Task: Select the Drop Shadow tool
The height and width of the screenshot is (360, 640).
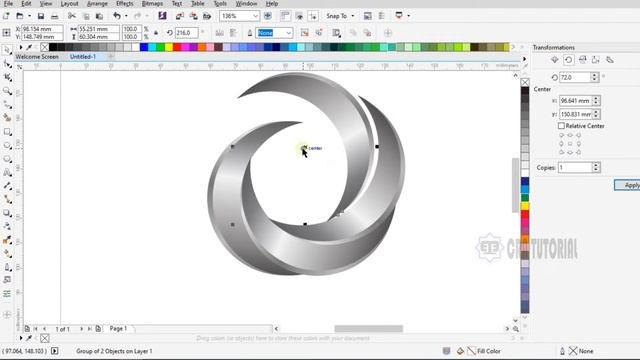Action: coord(7,213)
